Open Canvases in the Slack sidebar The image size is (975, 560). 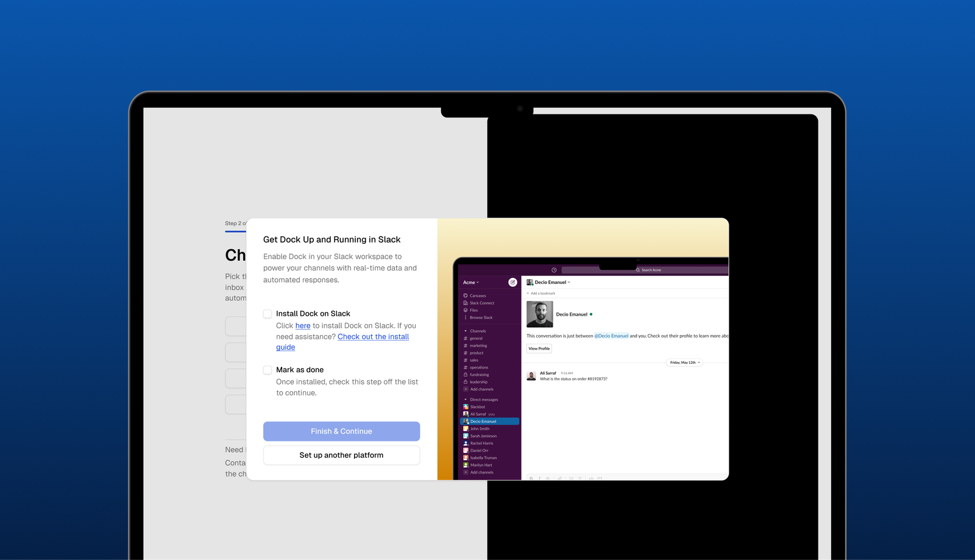pyautogui.click(x=475, y=296)
